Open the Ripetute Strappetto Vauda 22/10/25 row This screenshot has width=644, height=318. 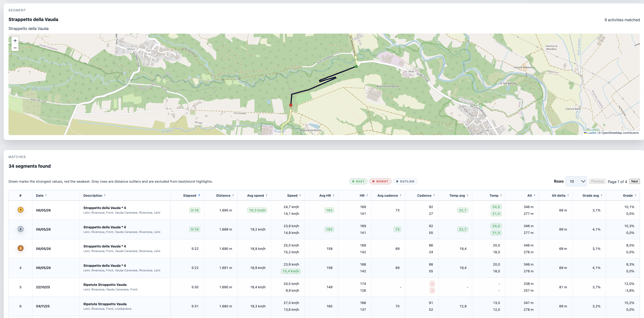324,287
